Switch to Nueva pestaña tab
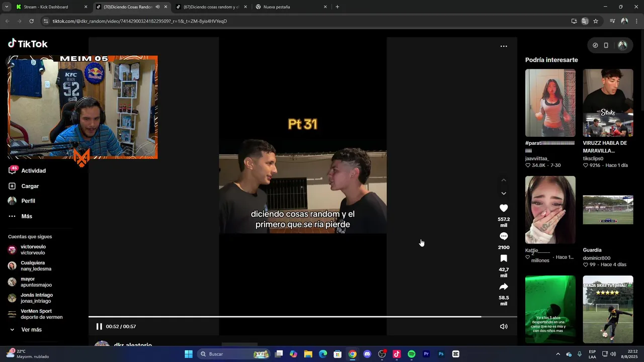Image resolution: width=644 pixels, height=362 pixels. click(x=291, y=7)
